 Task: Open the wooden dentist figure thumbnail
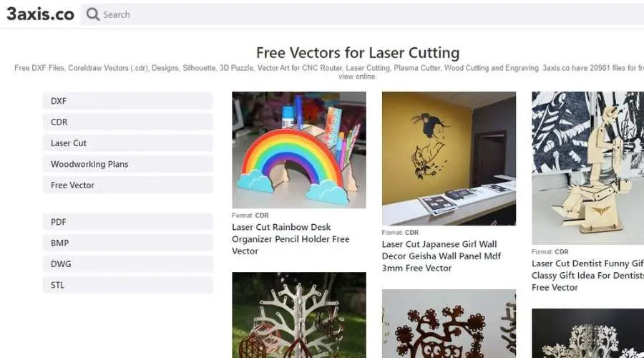587,168
